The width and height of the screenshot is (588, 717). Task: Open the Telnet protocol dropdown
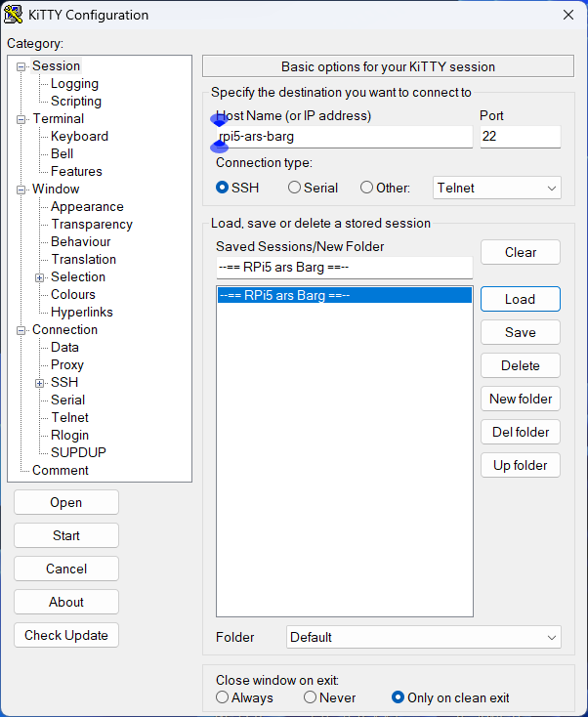[x=497, y=188]
